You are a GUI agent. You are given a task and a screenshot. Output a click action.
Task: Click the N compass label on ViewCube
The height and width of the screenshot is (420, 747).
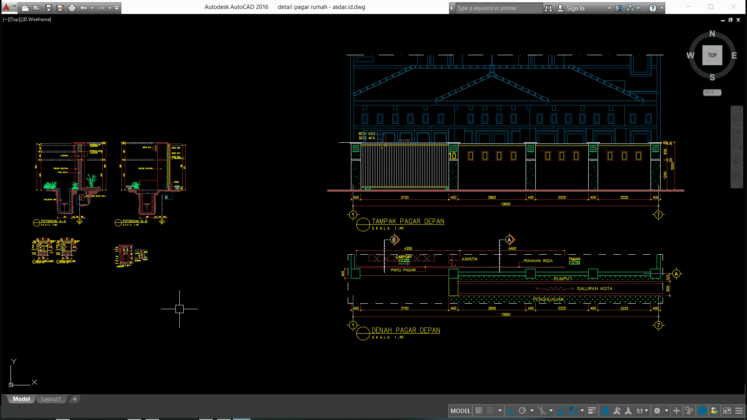[x=712, y=34]
